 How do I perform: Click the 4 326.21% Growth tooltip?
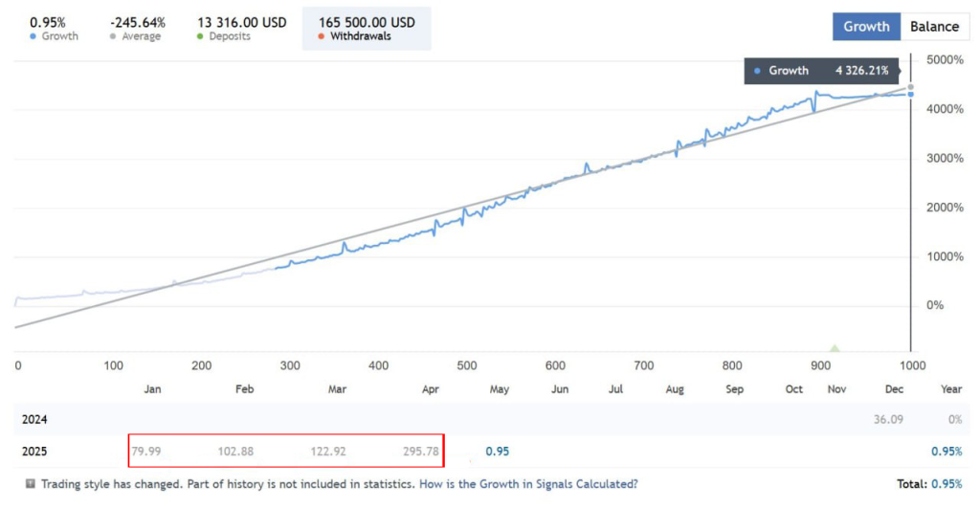(x=823, y=71)
